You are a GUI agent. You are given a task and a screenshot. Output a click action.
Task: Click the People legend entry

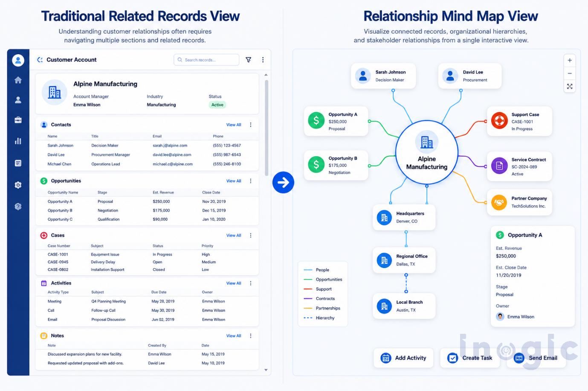coord(316,270)
